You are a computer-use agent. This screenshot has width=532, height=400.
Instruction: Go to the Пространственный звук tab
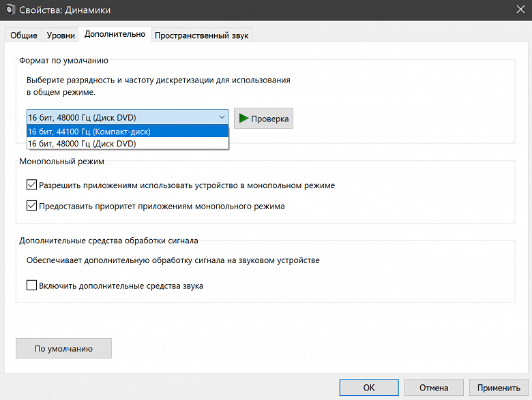click(x=202, y=35)
